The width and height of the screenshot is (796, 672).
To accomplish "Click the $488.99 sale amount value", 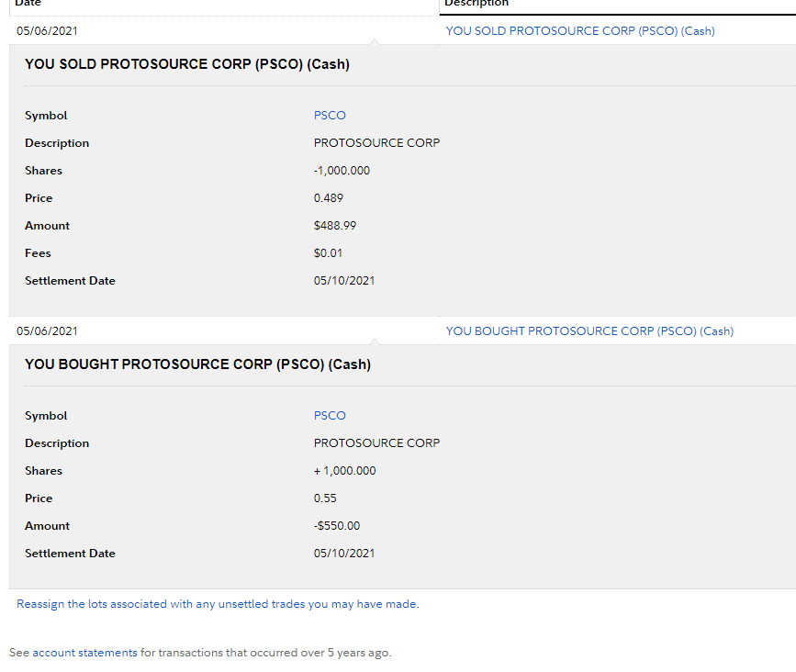I will pyautogui.click(x=335, y=226).
